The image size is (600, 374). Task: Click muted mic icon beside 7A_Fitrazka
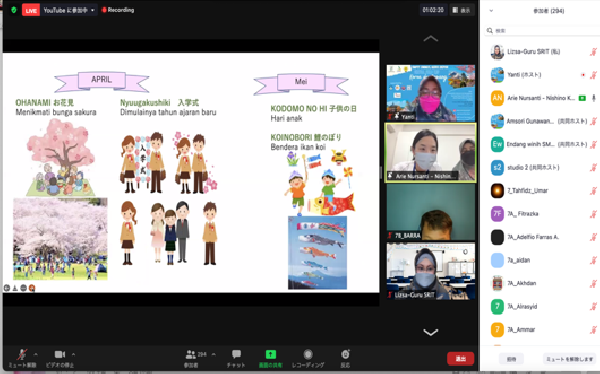[593, 214]
